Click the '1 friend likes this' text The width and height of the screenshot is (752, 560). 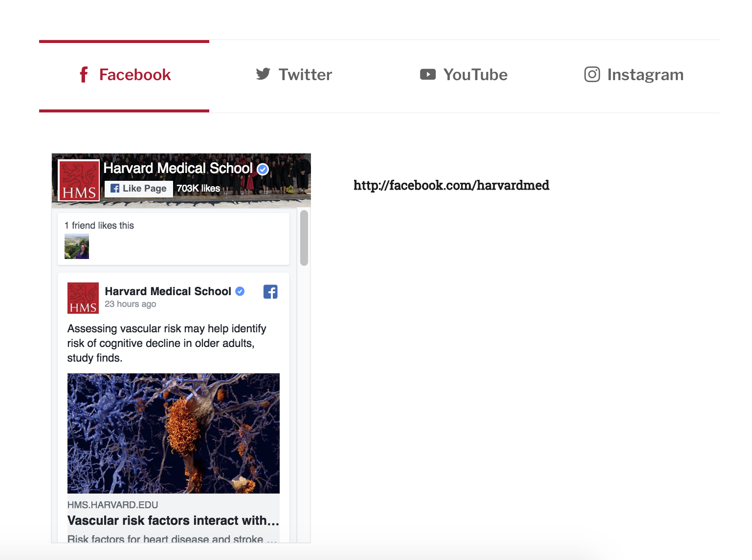(x=99, y=225)
